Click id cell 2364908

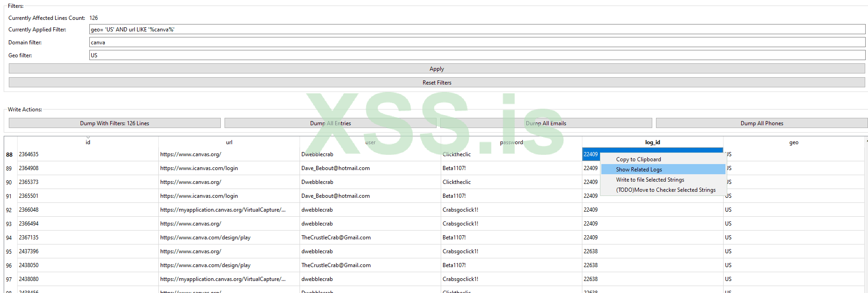click(88, 168)
